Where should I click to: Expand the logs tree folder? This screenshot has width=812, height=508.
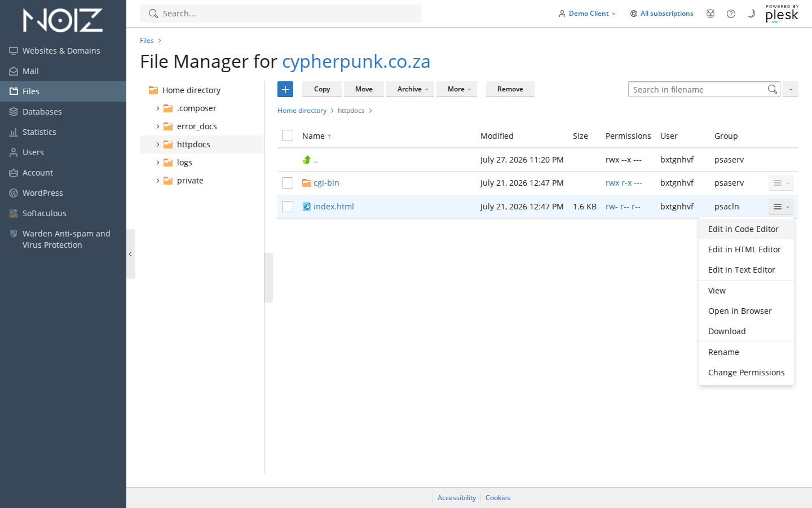click(x=158, y=163)
